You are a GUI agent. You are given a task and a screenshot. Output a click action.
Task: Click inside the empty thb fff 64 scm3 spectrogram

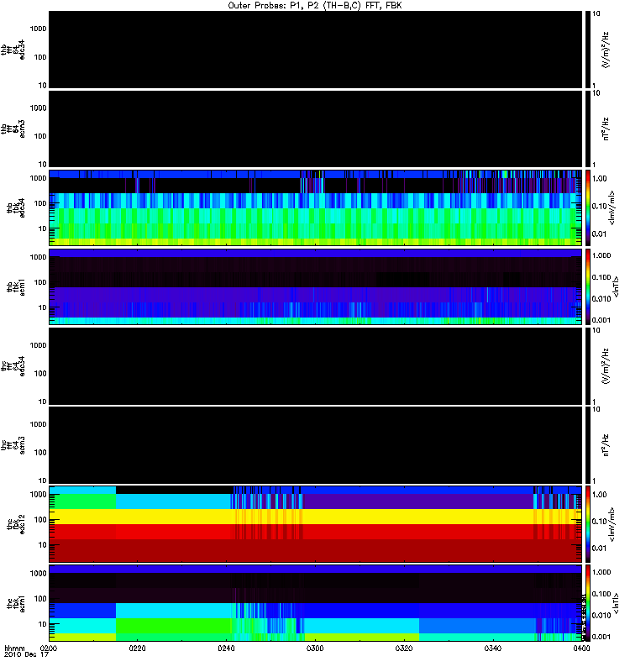click(x=315, y=129)
